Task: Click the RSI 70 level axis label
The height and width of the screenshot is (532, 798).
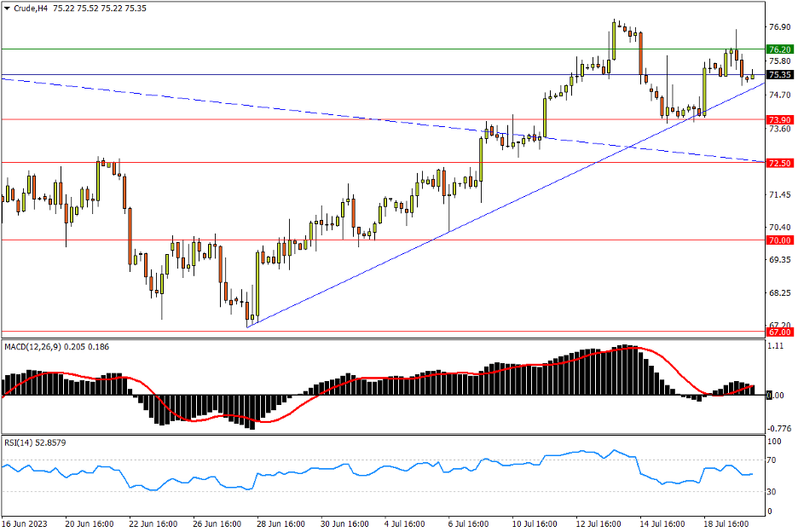Action: coord(774,460)
